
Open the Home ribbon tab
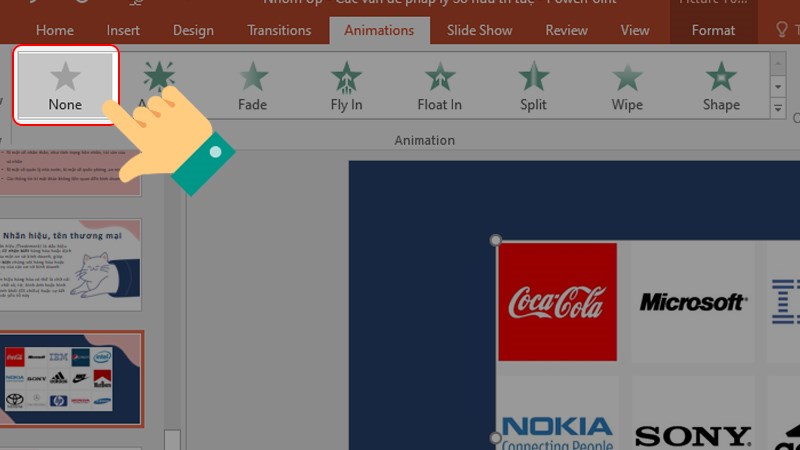(x=54, y=30)
